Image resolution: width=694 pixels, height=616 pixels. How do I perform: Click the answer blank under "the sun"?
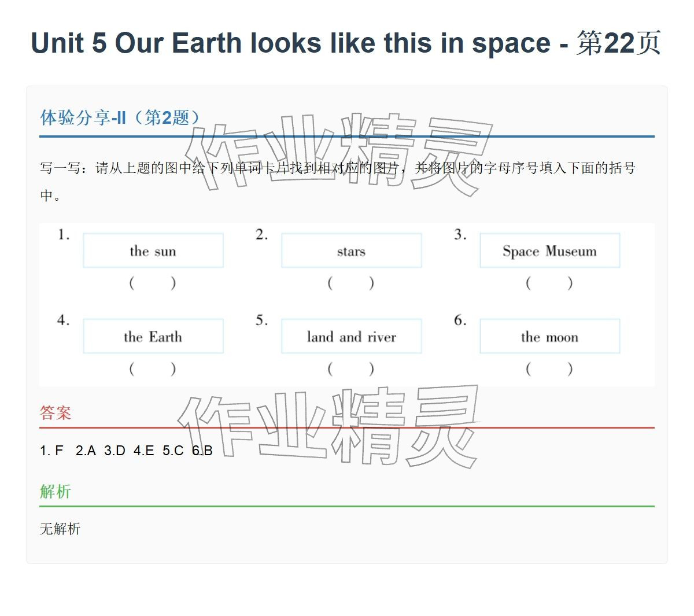153,283
